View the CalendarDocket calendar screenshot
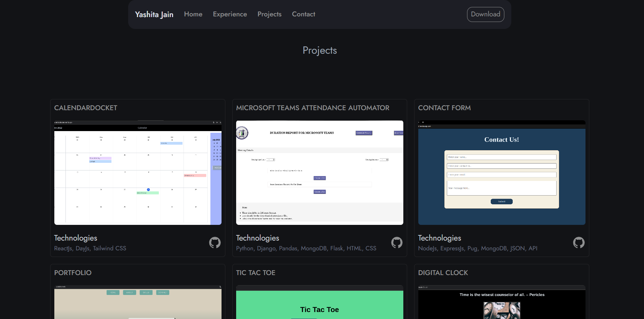The image size is (644, 319). 138,173
